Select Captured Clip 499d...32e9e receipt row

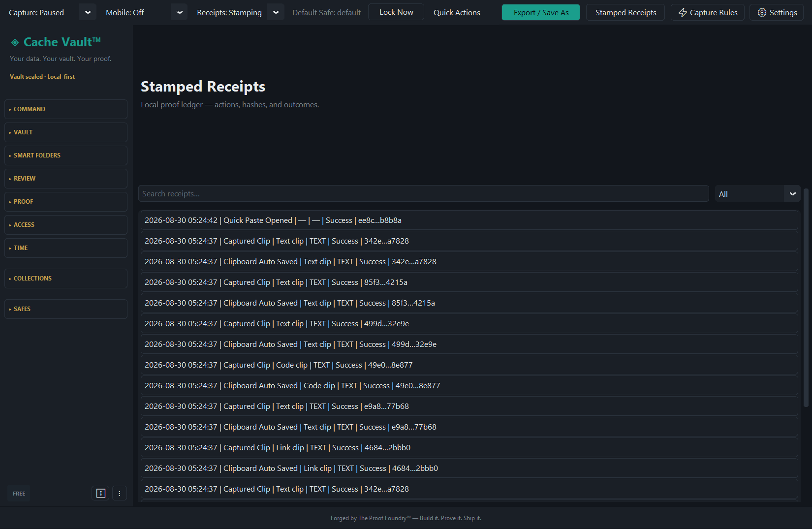coord(469,324)
